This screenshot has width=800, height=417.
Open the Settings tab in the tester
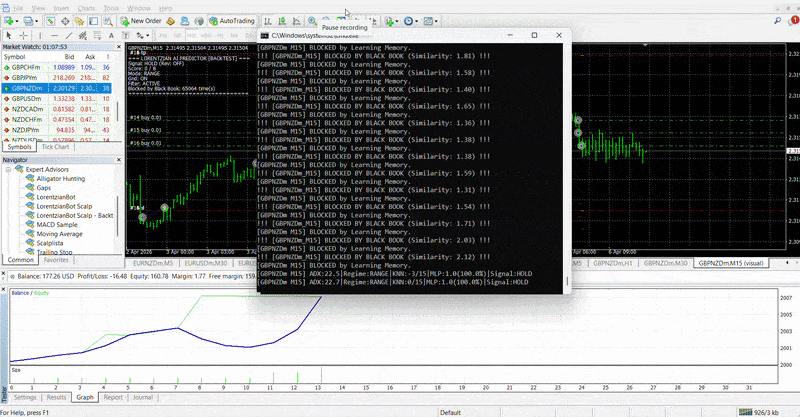(25, 397)
